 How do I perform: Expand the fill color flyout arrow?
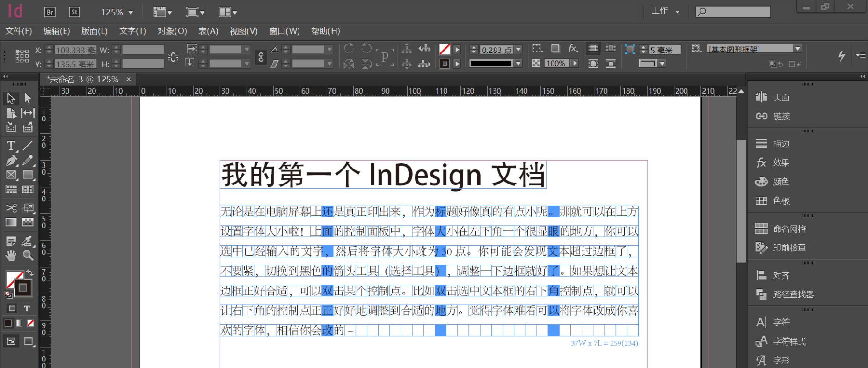coord(457,49)
